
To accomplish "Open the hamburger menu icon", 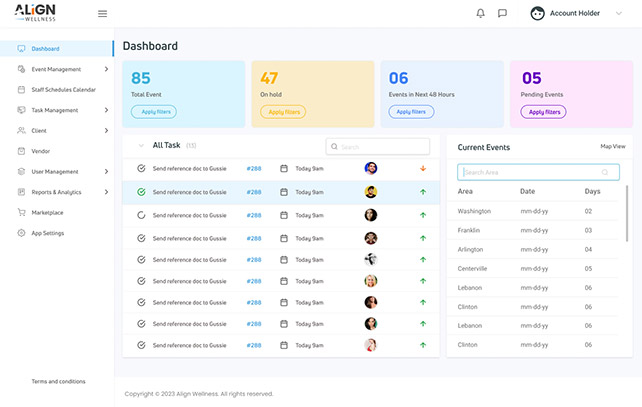I will tap(102, 14).
